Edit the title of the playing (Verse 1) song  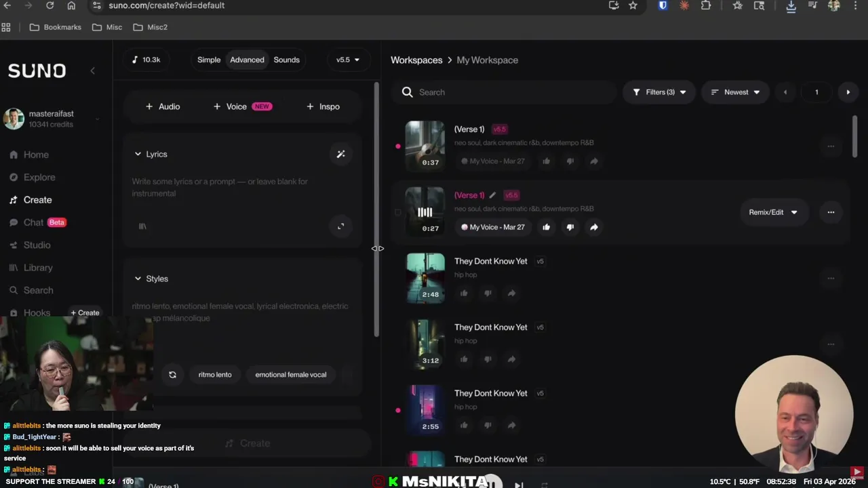tap(492, 195)
